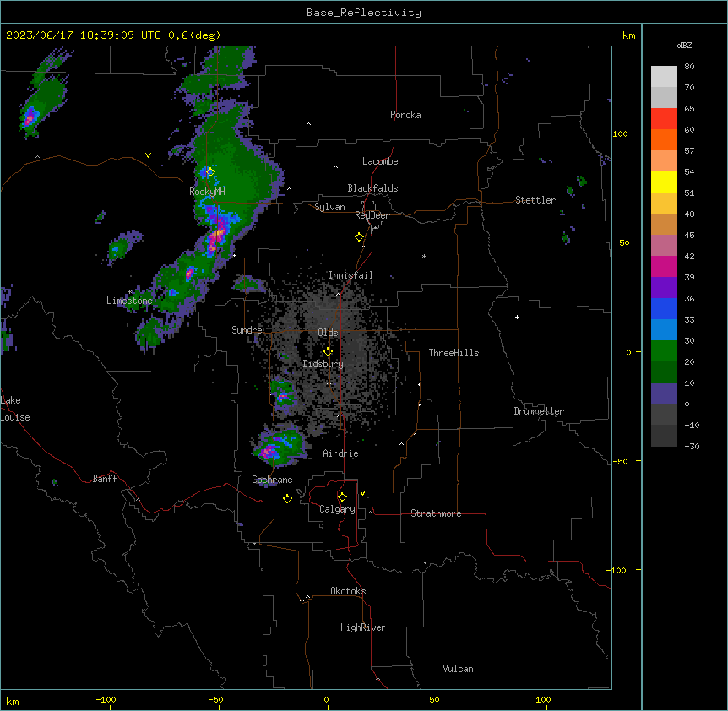728x711 pixels.
Task: Click the Sylvan label
Action: coord(329,207)
